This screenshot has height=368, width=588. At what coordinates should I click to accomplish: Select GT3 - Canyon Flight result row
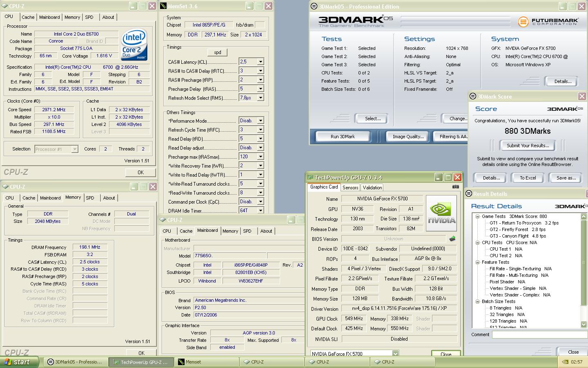518,236
